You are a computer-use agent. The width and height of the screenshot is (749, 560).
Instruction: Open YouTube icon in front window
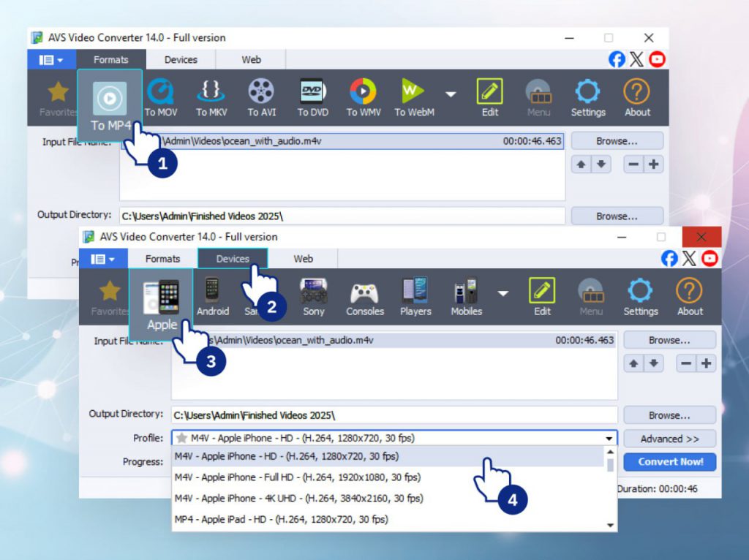[710, 258]
